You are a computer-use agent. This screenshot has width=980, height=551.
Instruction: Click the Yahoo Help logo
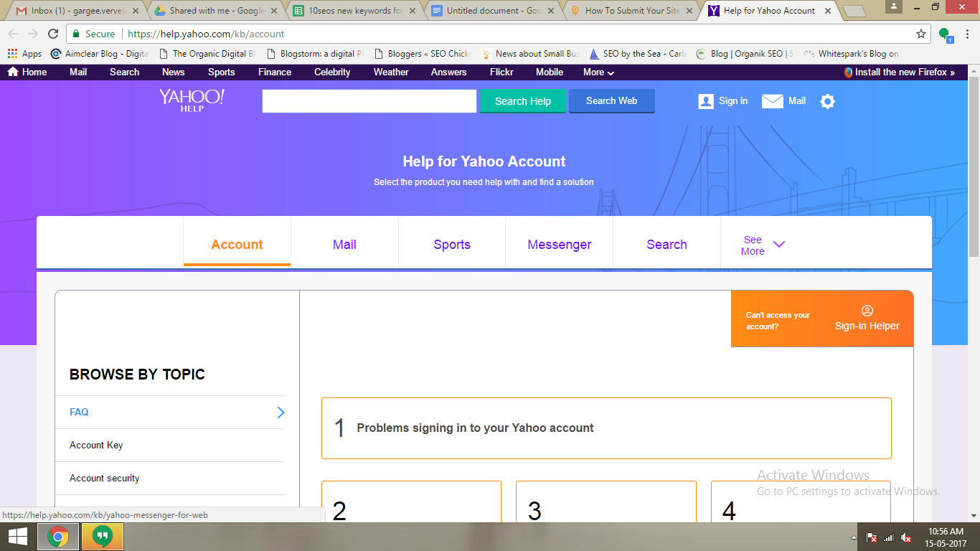pos(192,100)
